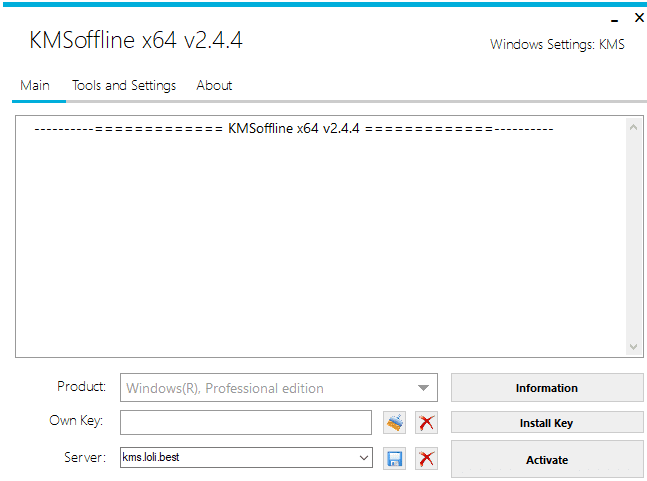Focus the Own Key input field
The image size is (647, 481).
tap(246, 422)
